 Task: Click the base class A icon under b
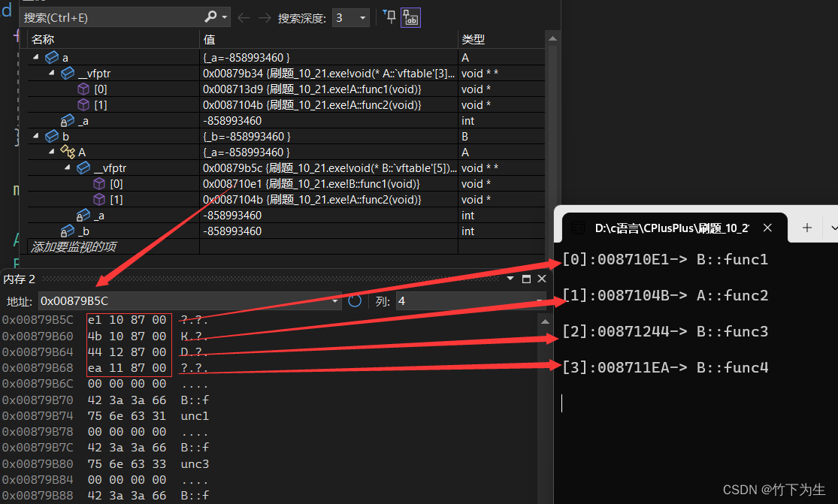[68, 152]
